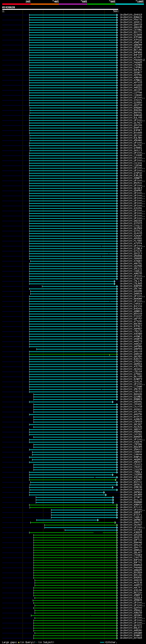Select hit UniRef100_C6TAN1
146x644 pixels.
coord(131,30)
